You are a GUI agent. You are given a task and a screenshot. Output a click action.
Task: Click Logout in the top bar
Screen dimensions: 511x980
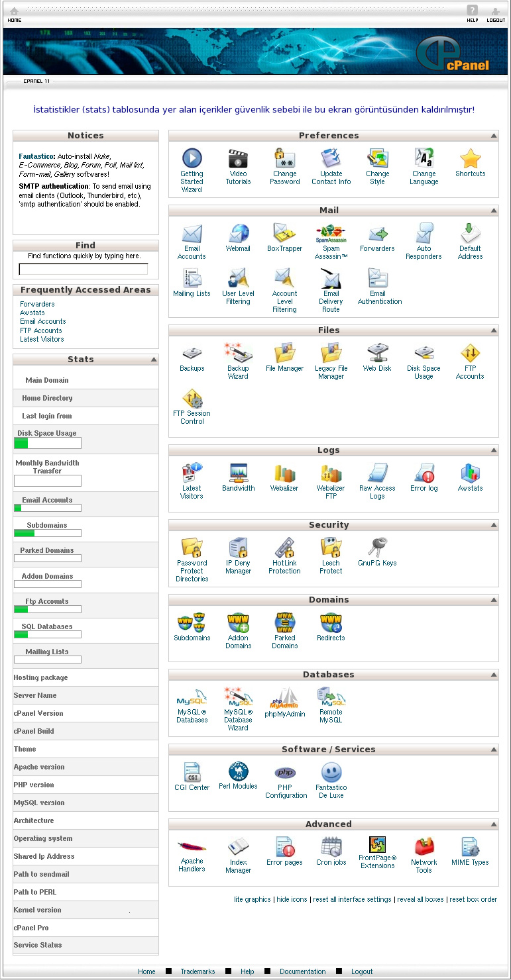click(496, 15)
